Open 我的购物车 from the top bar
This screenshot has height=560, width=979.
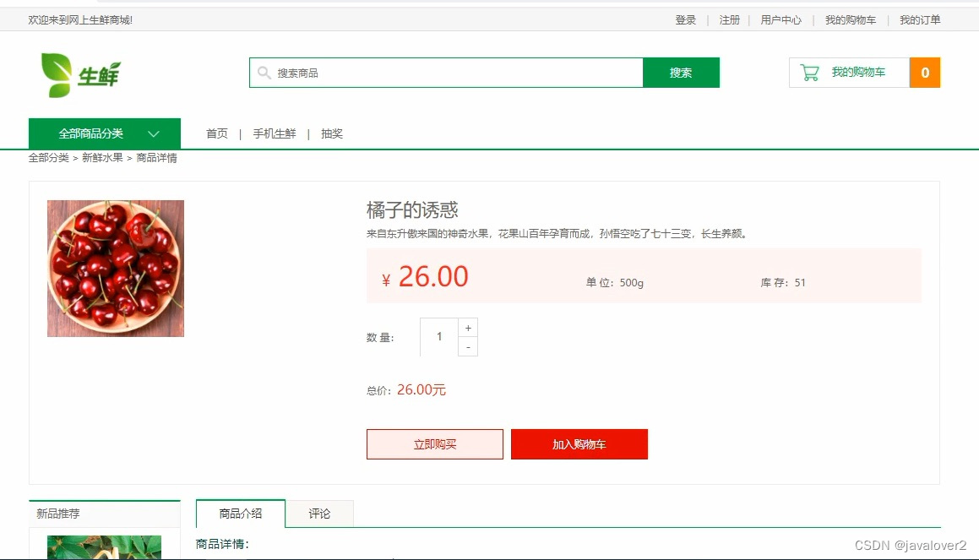coord(851,19)
